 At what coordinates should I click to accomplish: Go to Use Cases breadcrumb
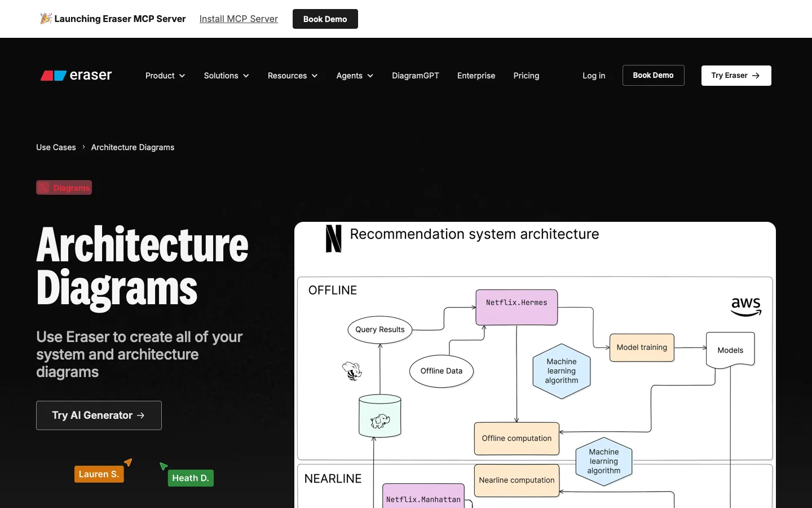pos(56,147)
